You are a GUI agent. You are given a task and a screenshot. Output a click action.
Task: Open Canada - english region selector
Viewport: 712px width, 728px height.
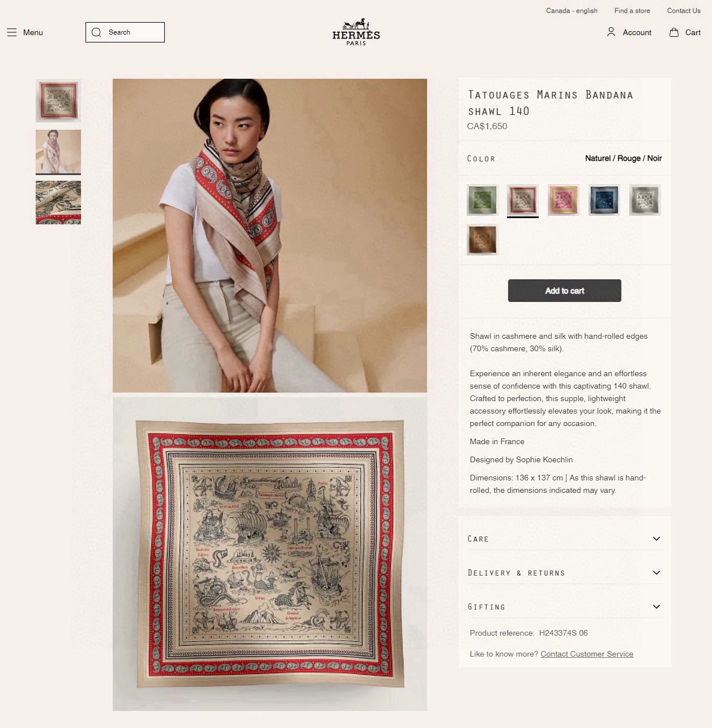click(572, 11)
